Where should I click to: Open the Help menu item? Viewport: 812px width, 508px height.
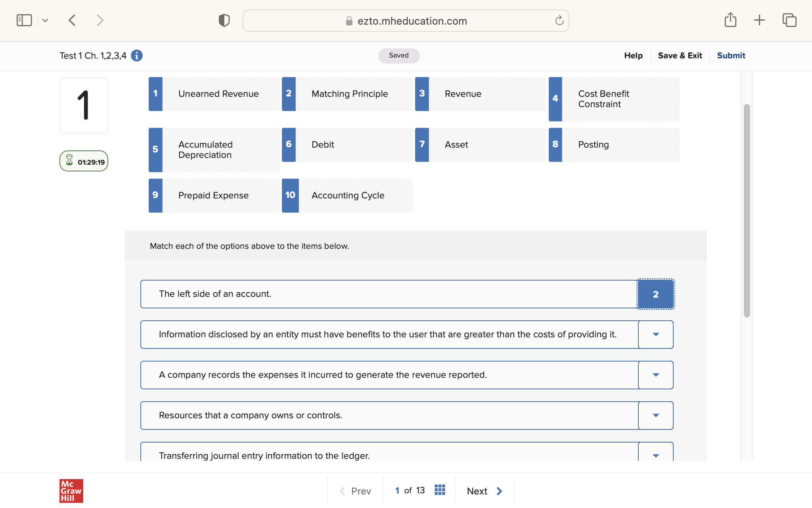[x=633, y=56]
